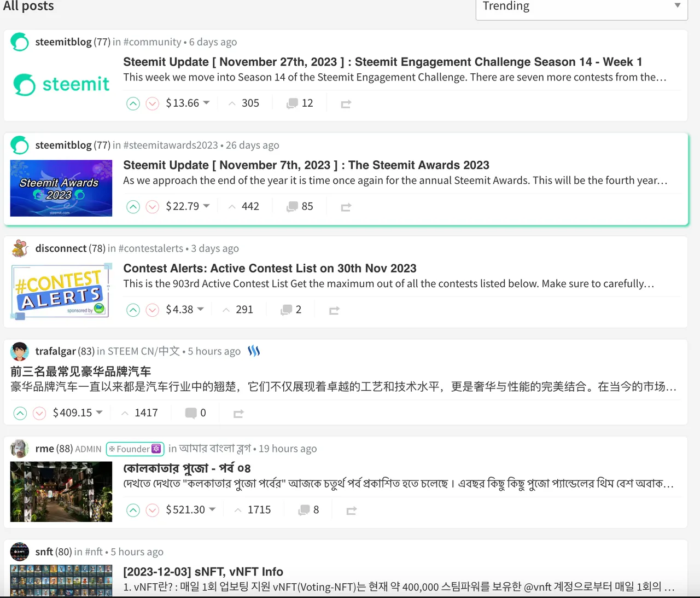Open comments icon with 2 replies
700x598 pixels.
click(287, 310)
